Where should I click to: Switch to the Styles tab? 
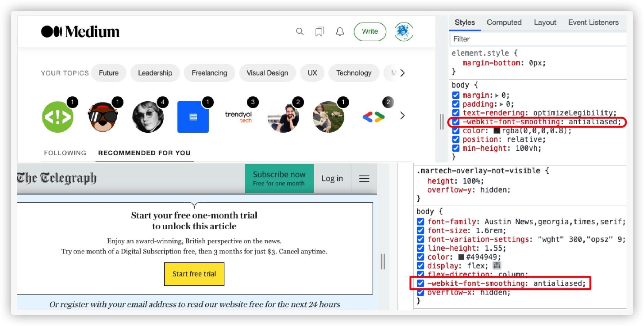465,23
